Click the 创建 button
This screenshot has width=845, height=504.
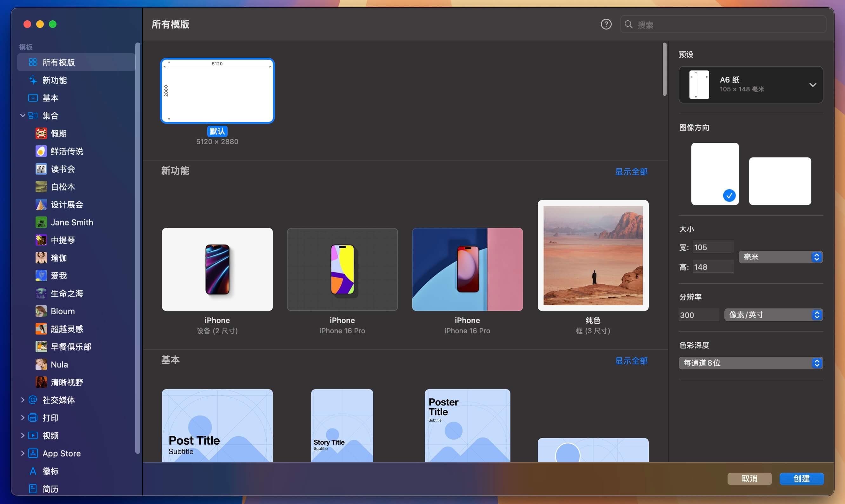point(802,479)
